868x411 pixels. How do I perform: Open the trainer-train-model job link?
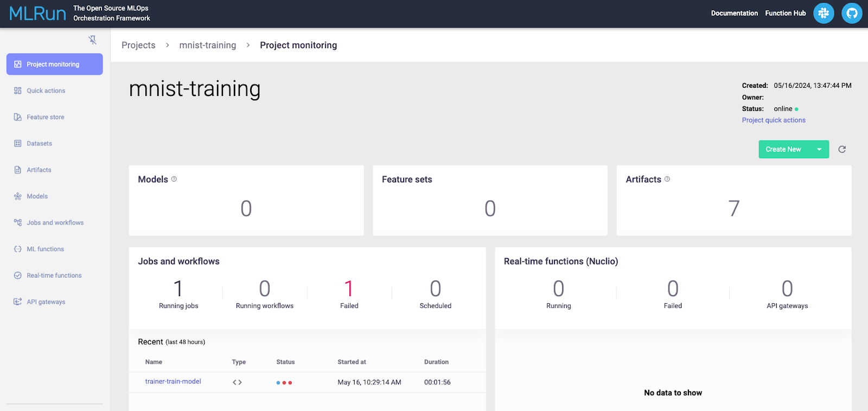[x=173, y=382]
